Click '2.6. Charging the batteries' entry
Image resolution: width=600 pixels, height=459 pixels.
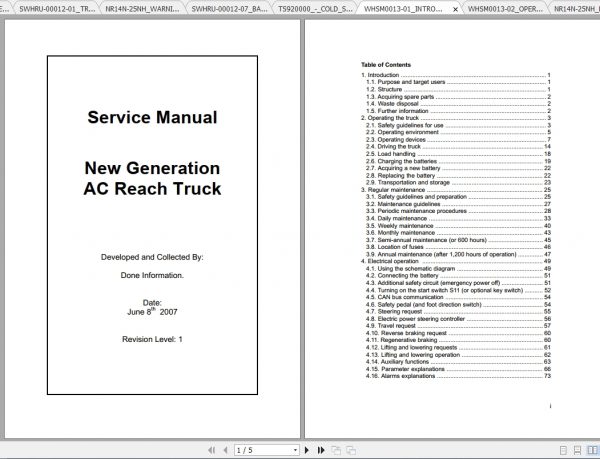coord(458,161)
